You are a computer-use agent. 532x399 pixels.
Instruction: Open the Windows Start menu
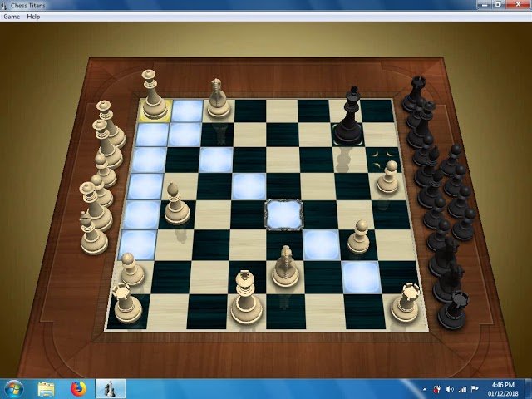[13, 389]
